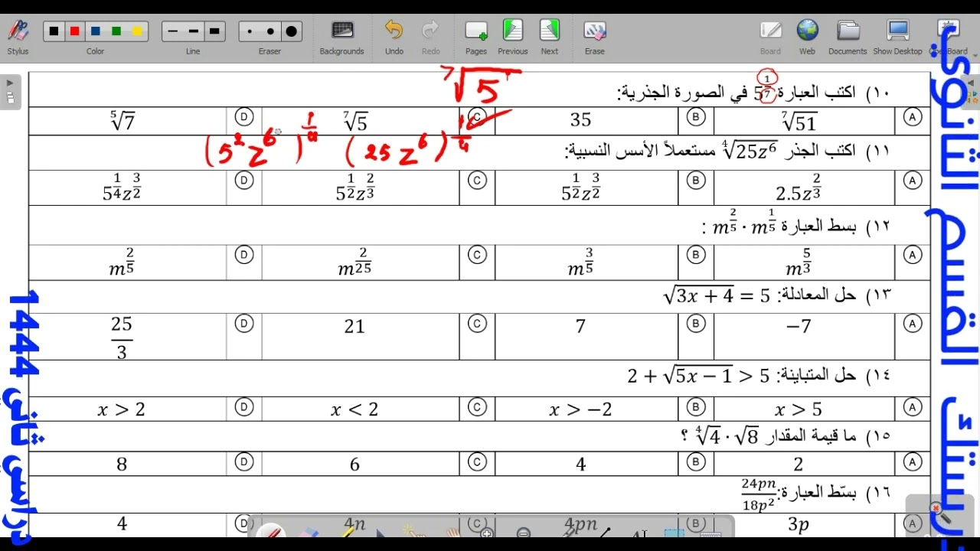Screen dimensions: 980x551
Task: Select the thin line width
Action: point(172,31)
